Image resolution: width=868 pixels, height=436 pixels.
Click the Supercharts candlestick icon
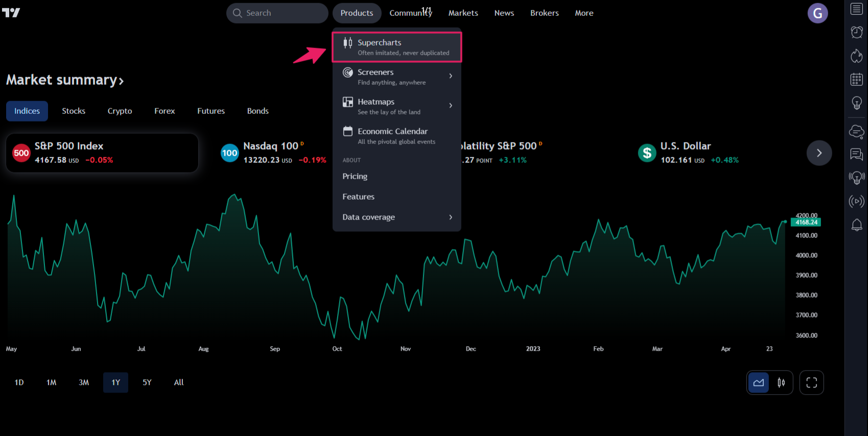348,43
